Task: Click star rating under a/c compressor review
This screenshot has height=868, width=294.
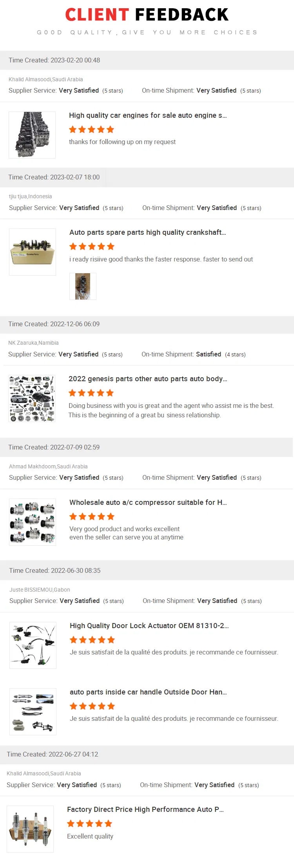Action: point(92,517)
